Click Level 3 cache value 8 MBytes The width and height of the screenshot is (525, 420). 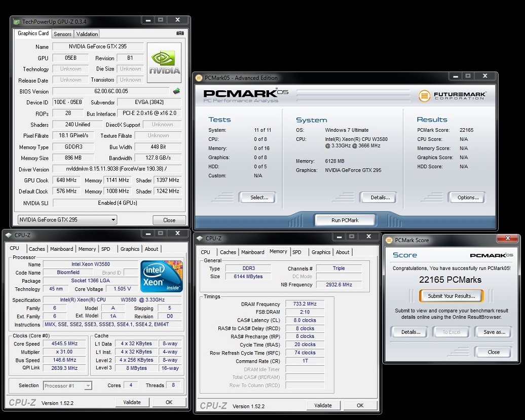(x=136, y=368)
